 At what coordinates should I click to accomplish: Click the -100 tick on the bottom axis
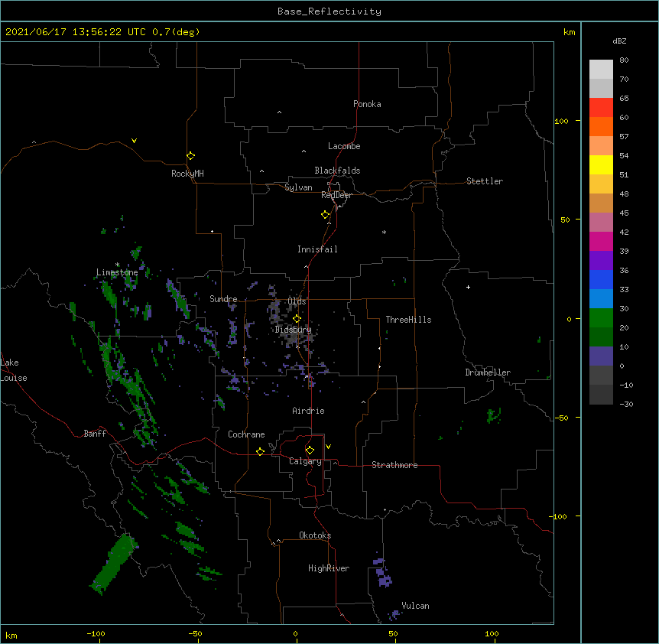tap(96, 633)
